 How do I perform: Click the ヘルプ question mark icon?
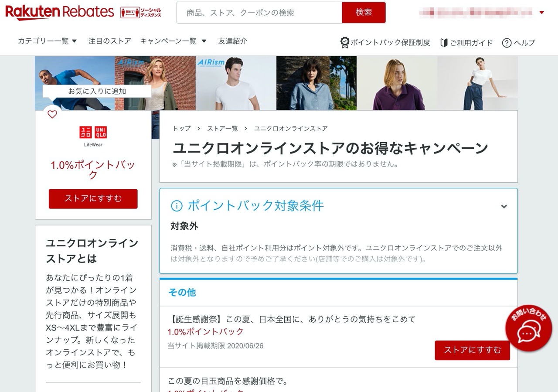[507, 43]
